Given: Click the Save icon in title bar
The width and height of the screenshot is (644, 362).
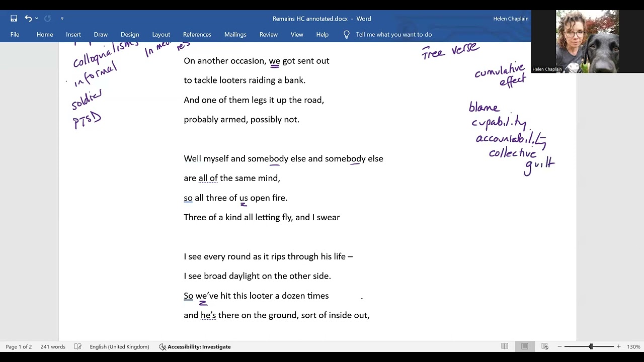Looking at the screenshot, I should [x=14, y=19].
